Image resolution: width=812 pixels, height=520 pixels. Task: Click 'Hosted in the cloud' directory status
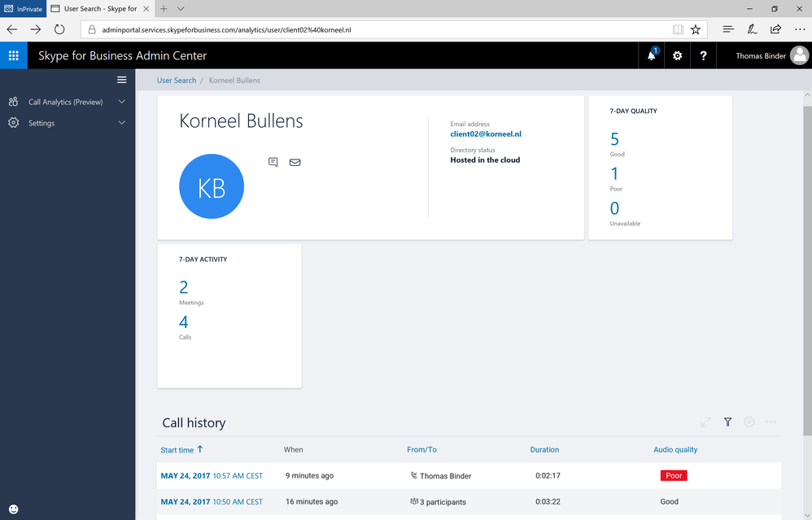485,160
